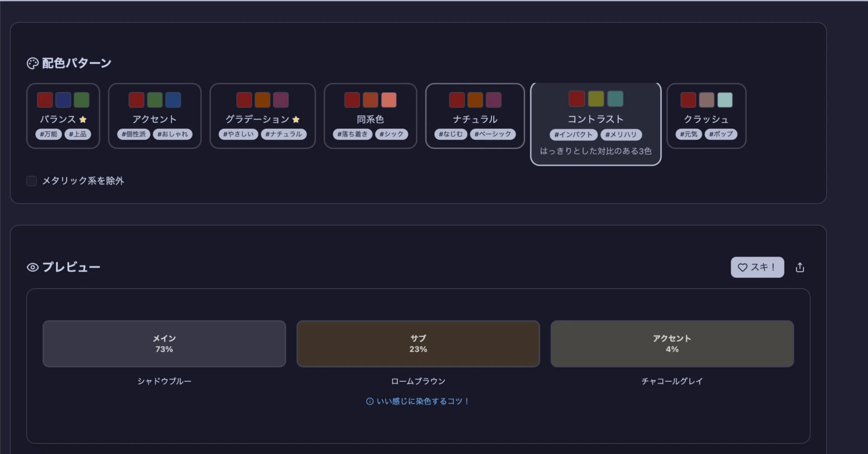Click the #メリハリ tag

point(621,135)
